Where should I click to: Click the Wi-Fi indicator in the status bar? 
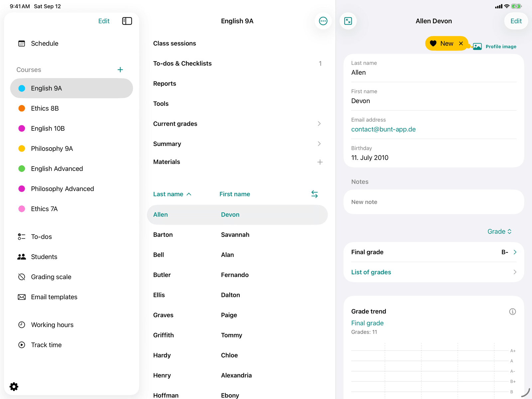pos(507,6)
